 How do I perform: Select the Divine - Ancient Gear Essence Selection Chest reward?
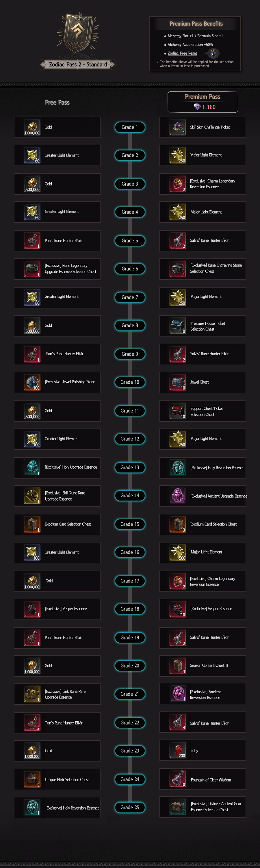(x=203, y=807)
